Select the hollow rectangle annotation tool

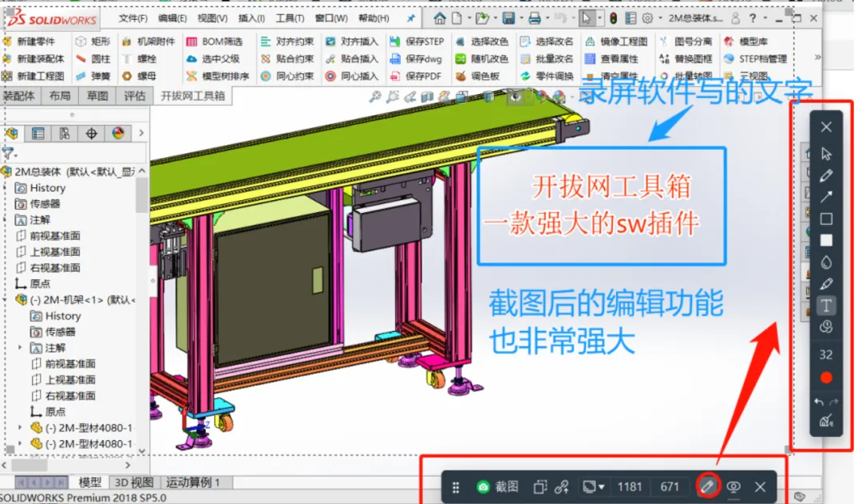click(826, 219)
